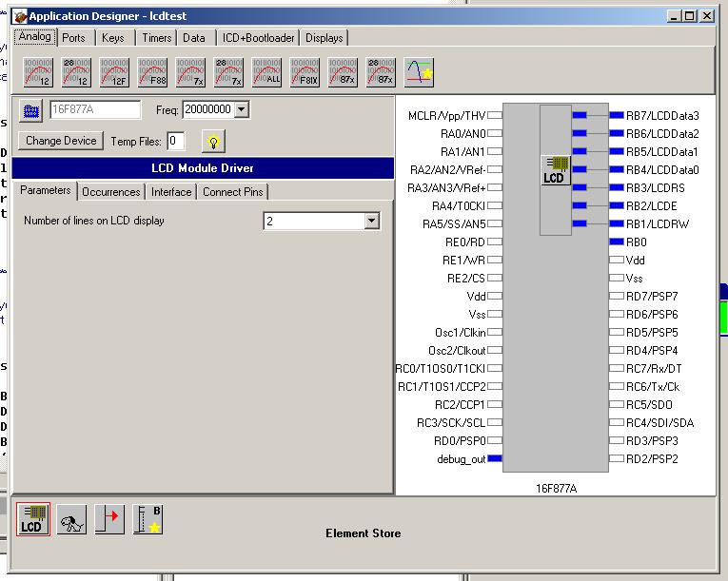The height and width of the screenshot is (581, 728).
Task: Click the LCD module on chip diagram
Action: point(556,170)
